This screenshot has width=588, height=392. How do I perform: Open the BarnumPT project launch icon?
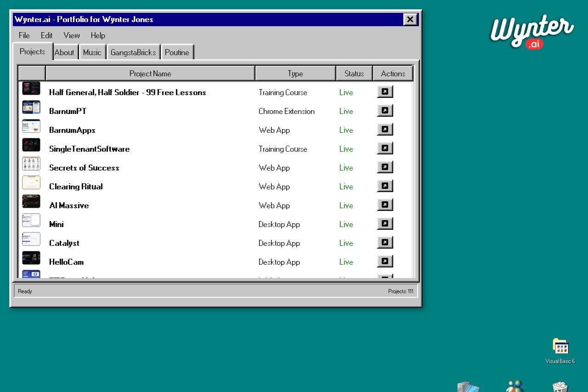pyautogui.click(x=385, y=111)
